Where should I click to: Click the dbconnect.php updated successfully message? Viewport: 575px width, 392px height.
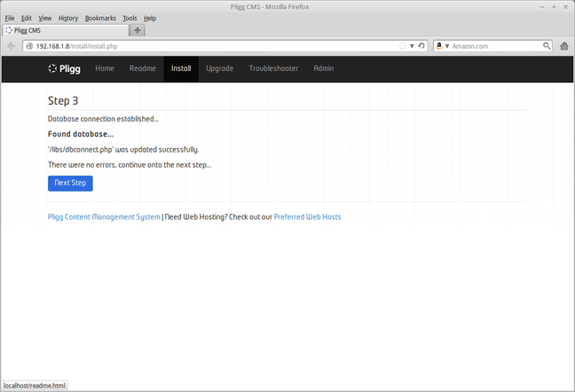[x=123, y=150]
